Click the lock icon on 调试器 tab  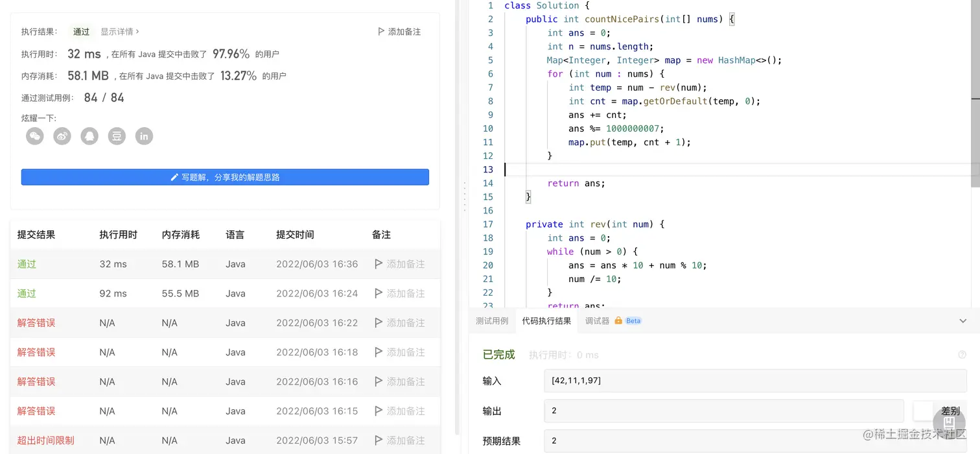(x=618, y=320)
